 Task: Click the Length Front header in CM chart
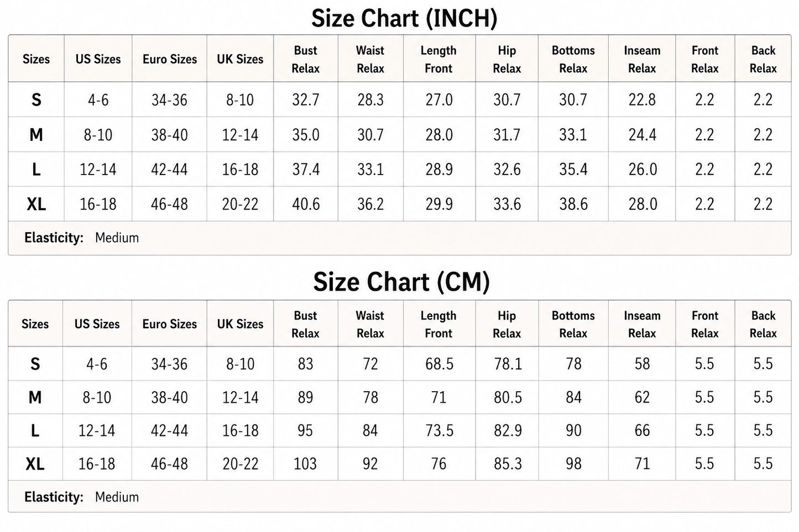(x=438, y=324)
